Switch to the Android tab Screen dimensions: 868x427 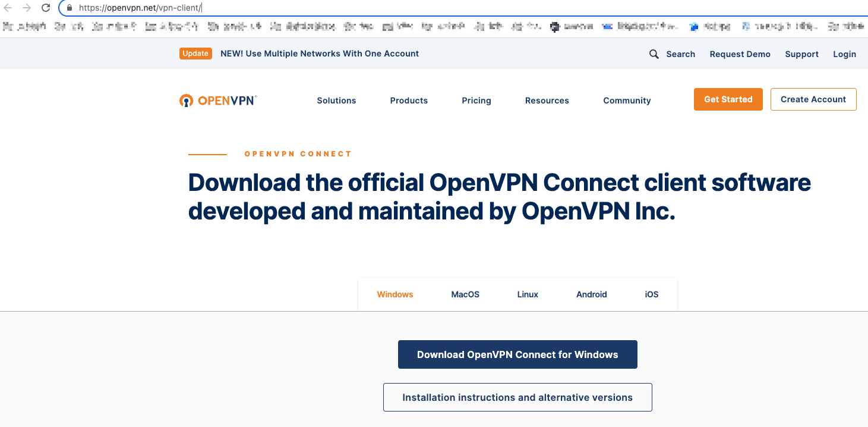(592, 294)
